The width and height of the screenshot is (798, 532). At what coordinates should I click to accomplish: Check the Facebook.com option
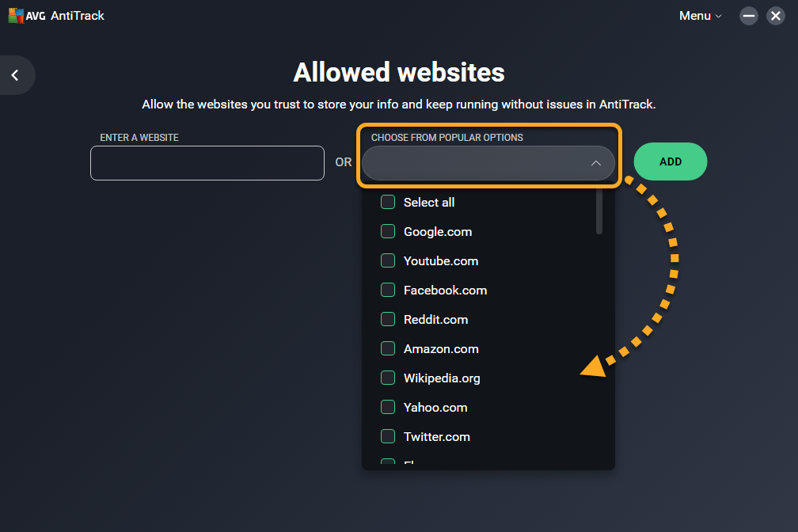(388, 291)
